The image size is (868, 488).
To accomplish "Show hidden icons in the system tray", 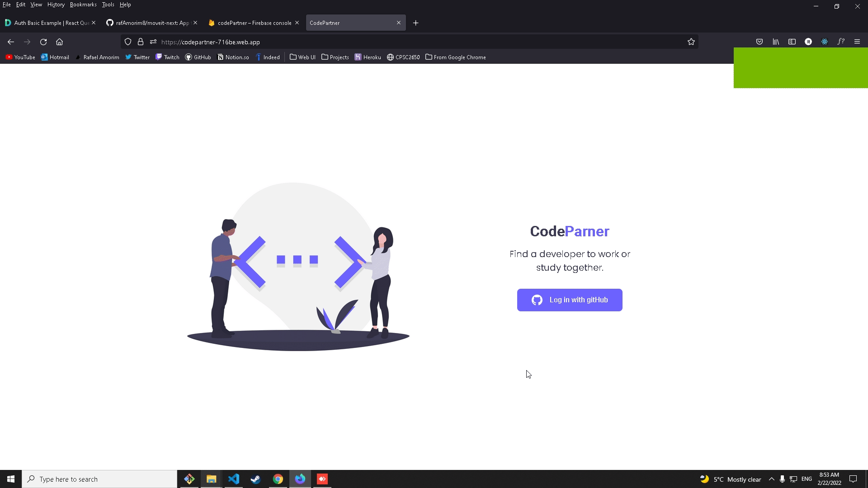I will (x=772, y=479).
